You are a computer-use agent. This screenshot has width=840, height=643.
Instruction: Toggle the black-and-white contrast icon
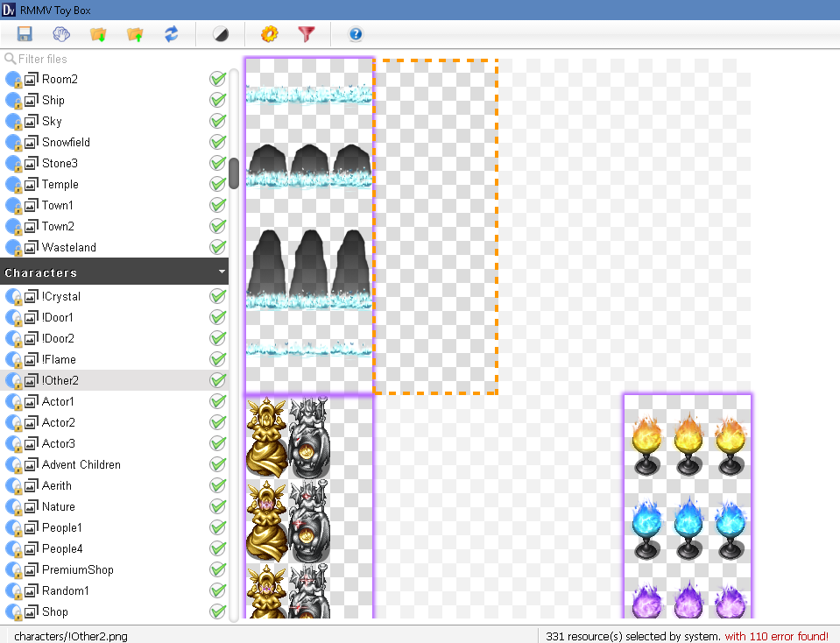pyautogui.click(x=220, y=34)
